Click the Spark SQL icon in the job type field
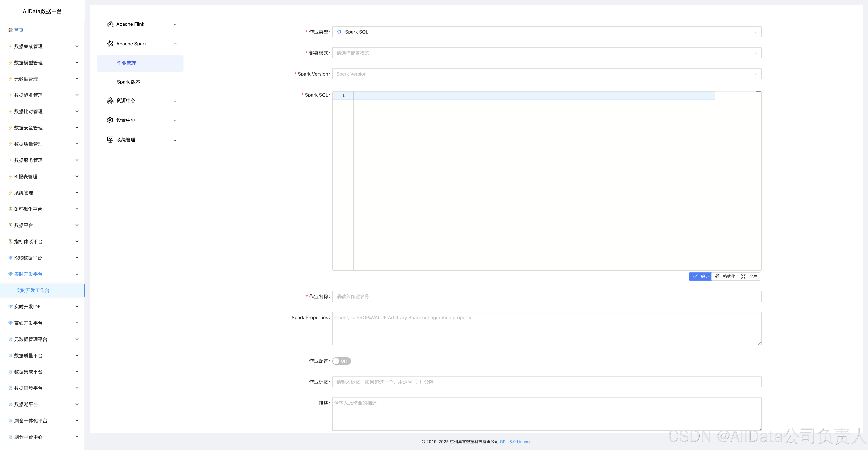This screenshot has height=450, width=868. 339,32
